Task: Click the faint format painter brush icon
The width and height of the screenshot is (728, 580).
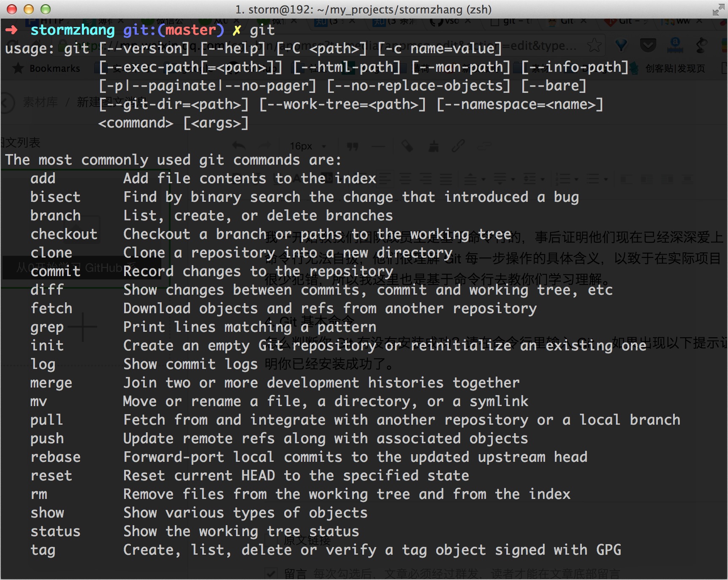Action: point(434,146)
